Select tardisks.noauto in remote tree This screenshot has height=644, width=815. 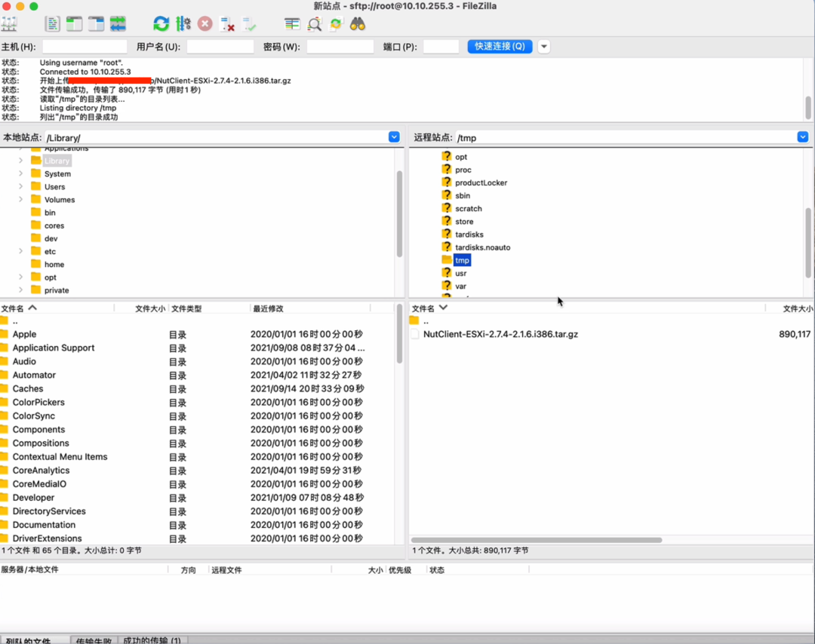[482, 248]
